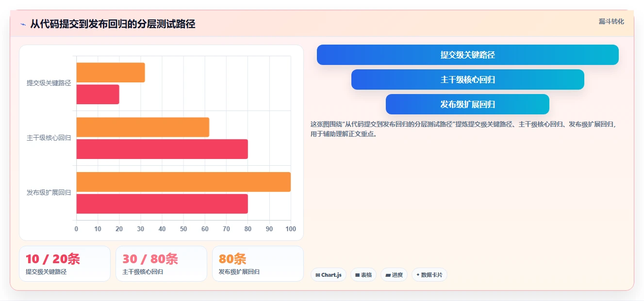The width and height of the screenshot is (644, 301).
Task: Click the sparkle icon in 数据卡片 chip
Action: click(x=418, y=275)
